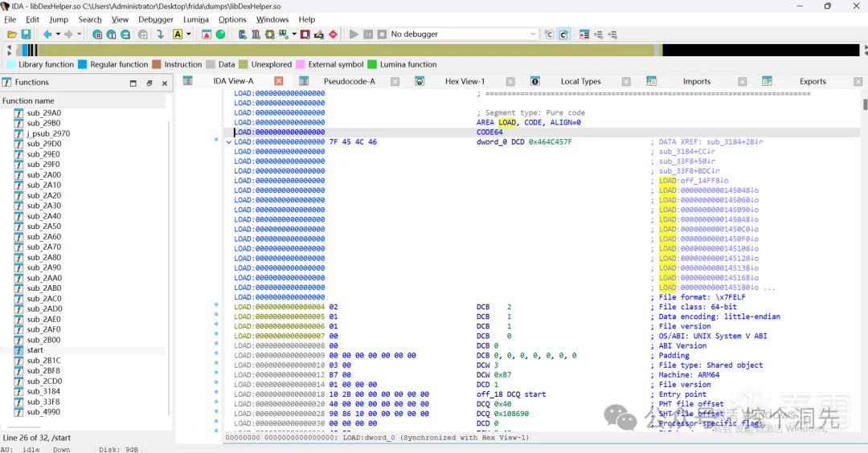Click the red-dot list toolbar icon
This screenshot has height=453, width=868.
click(x=584, y=35)
